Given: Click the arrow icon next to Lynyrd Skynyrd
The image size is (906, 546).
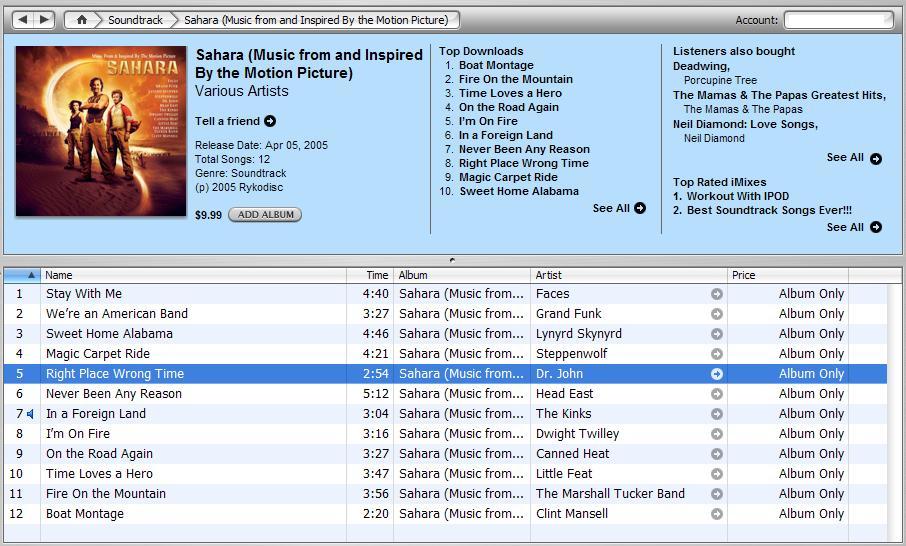Looking at the screenshot, I should pyautogui.click(x=716, y=334).
